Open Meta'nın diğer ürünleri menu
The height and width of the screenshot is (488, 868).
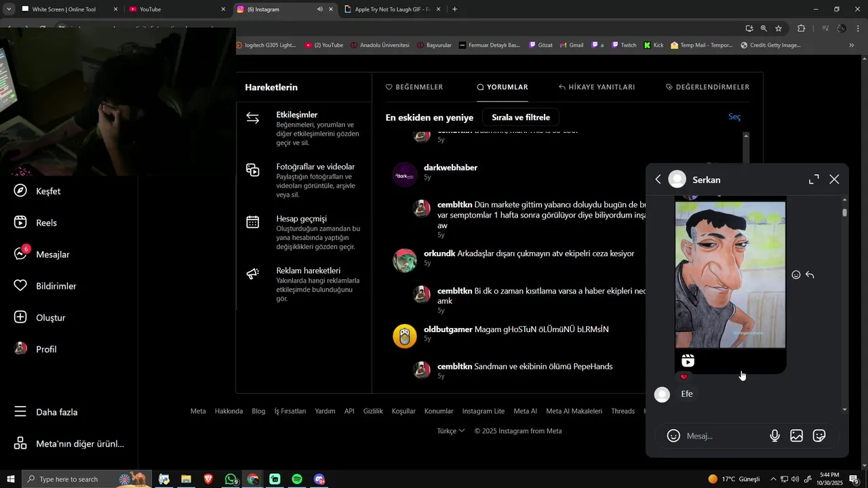pos(69,444)
